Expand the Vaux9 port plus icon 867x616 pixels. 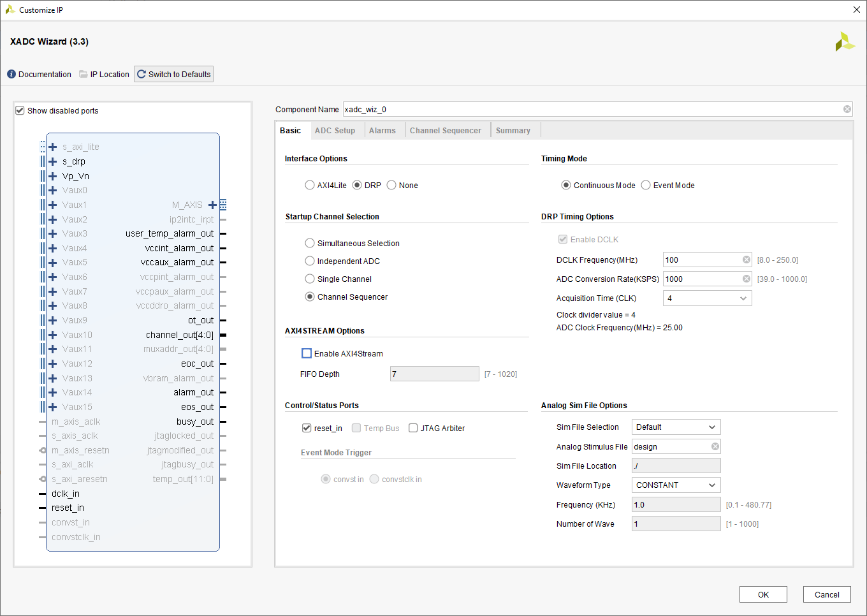pyautogui.click(x=53, y=320)
